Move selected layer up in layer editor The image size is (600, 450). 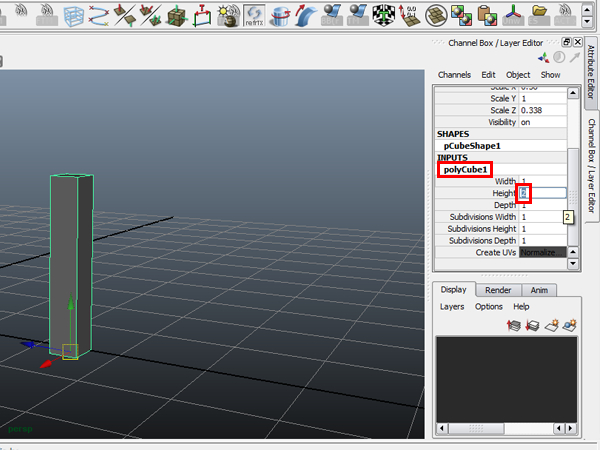point(516,325)
